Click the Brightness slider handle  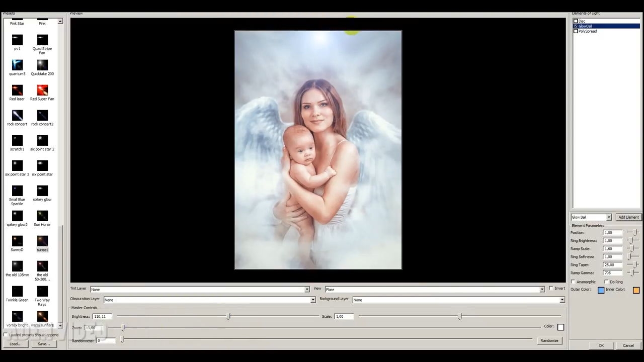pyautogui.click(x=228, y=316)
